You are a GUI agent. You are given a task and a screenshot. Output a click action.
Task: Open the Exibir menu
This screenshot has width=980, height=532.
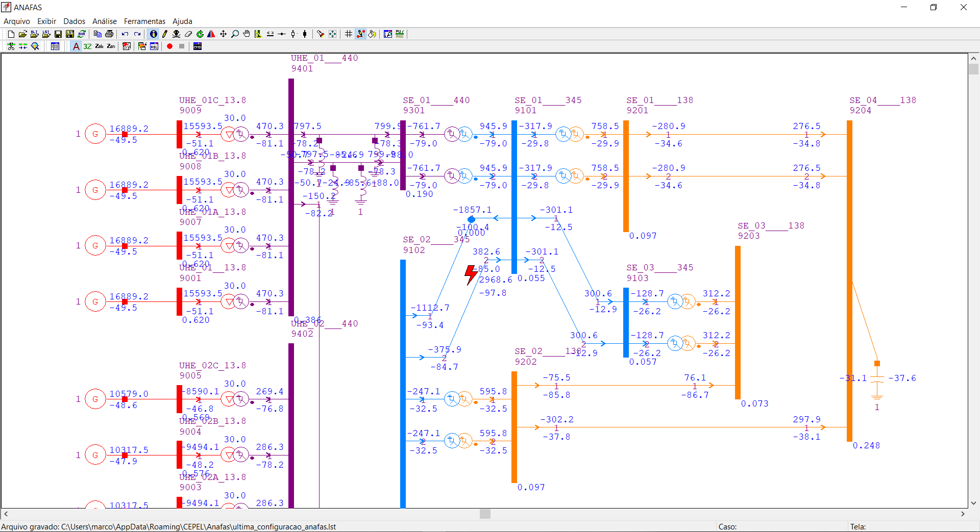click(46, 21)
